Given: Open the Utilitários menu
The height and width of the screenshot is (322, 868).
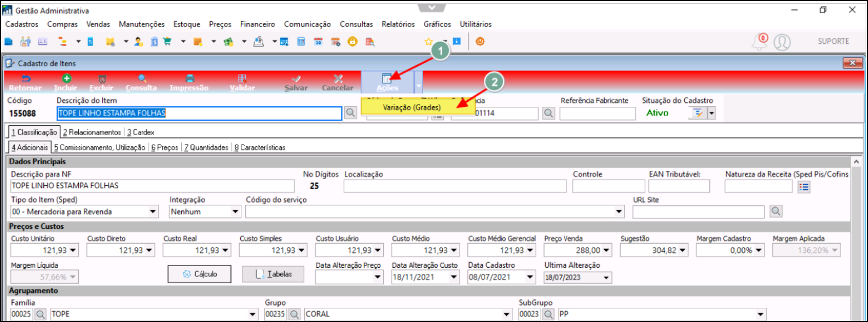Looking at the screenshot, I should [x=476, y=24].
